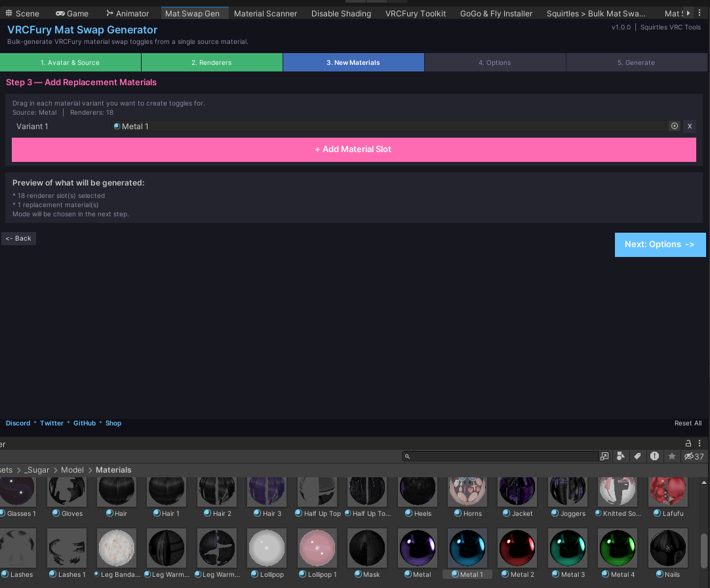The width and height of the screenshot is (710, 588).
Task: Select the Leg Banda... material
Action: (x=117, y=553)
